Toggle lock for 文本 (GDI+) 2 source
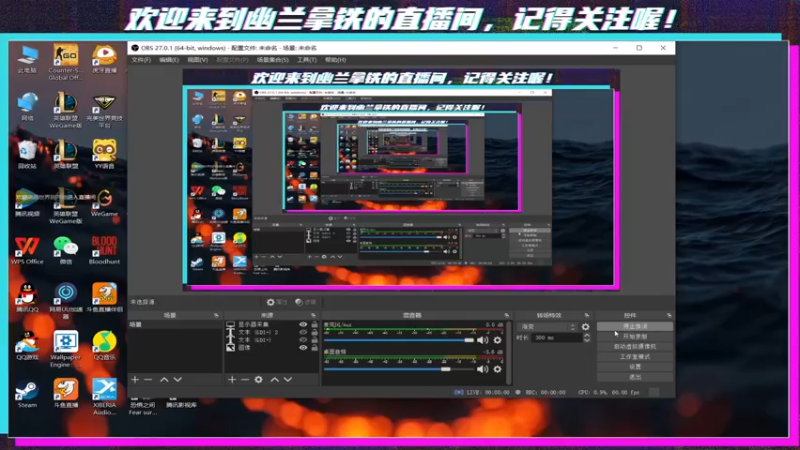This screenshot has width=800, height=450. point(314,332)
